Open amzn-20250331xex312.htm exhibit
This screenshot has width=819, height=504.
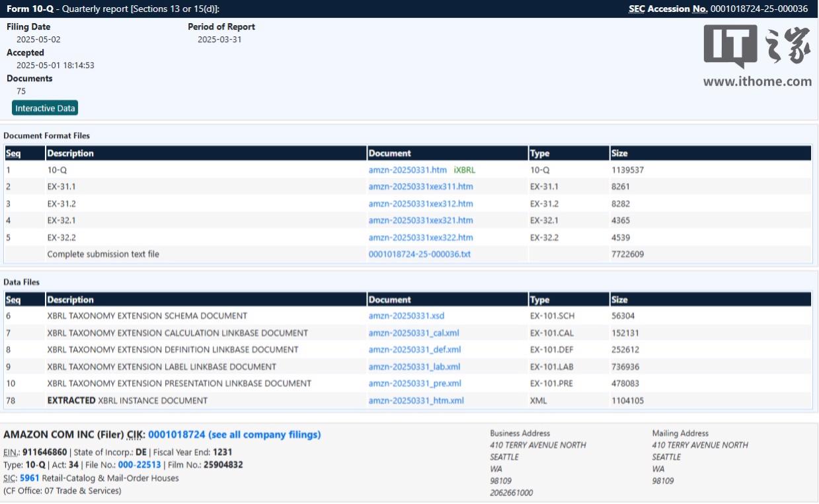(420, 204)
